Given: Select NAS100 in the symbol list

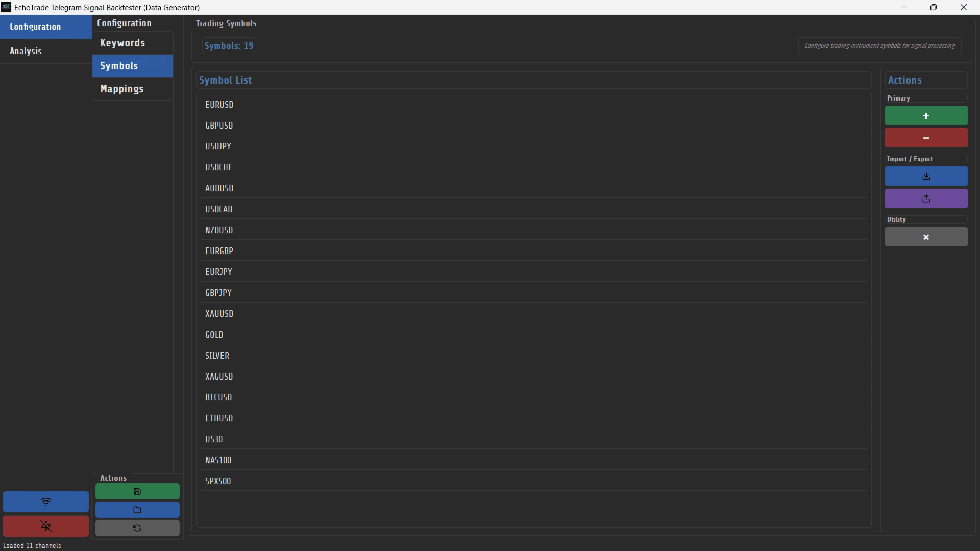Looking at the screenshot, I should point(534,460).
